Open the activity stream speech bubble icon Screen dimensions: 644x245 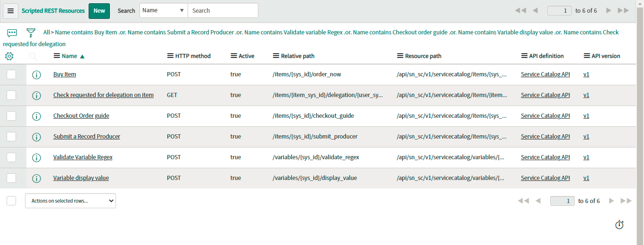tap(12, 33)
